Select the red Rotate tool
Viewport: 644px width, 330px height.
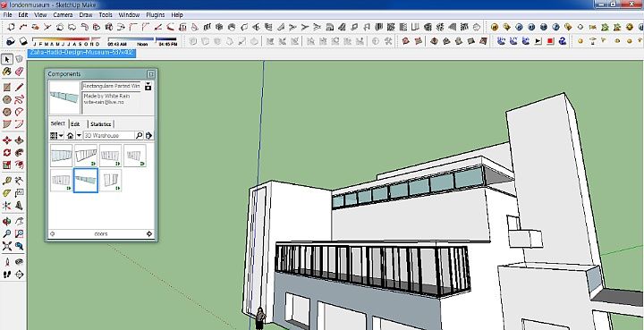pyautogui.click(x=7, y=153)
